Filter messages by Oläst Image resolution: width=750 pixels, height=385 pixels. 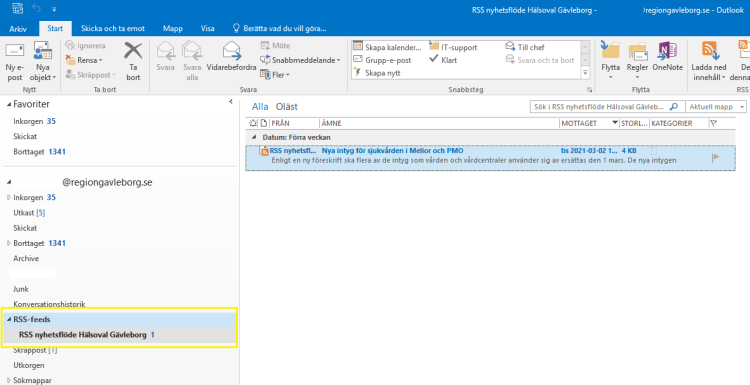(x=287, y=107)
